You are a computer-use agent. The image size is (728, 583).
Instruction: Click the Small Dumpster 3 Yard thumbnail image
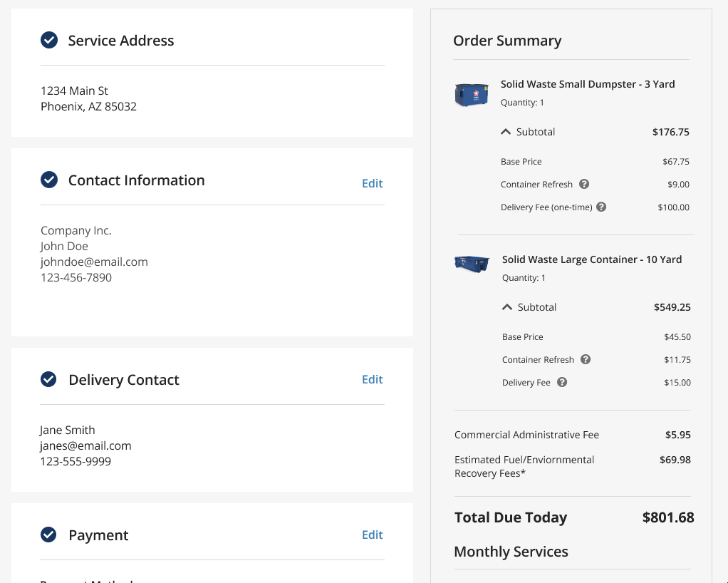pyautogui.click(x=472, y=94)
